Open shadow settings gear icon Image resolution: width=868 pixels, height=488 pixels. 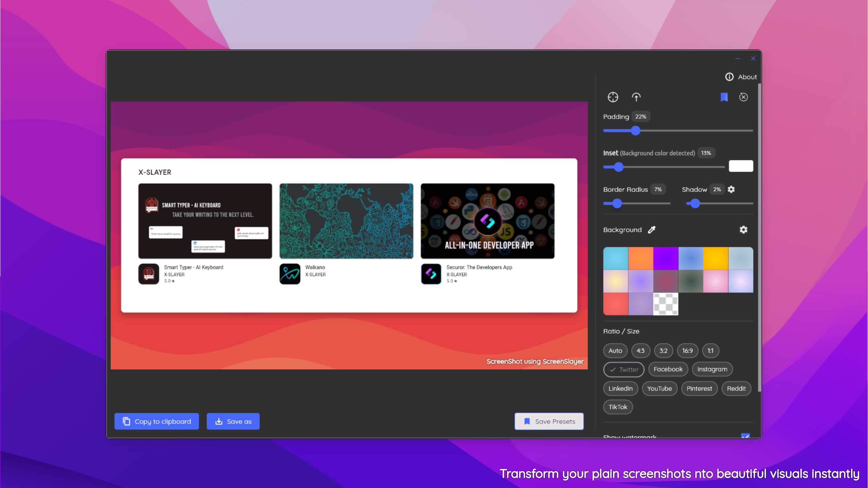[731, 190]
